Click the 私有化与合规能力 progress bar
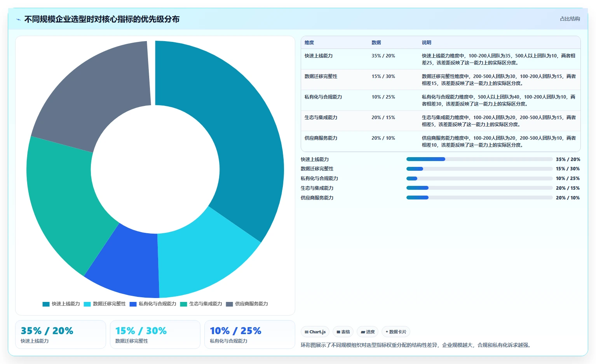596x364 pixels. (x=479, y=179)
